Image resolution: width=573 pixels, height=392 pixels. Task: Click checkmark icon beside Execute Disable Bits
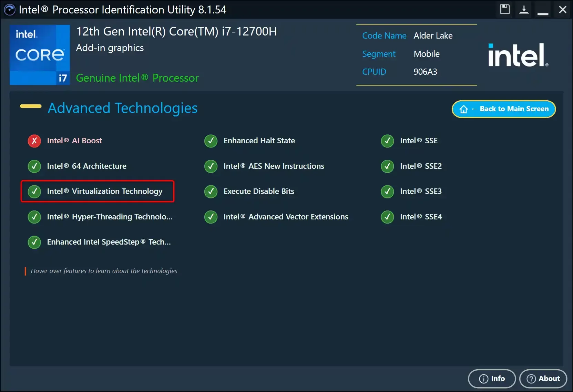(211, 191)
